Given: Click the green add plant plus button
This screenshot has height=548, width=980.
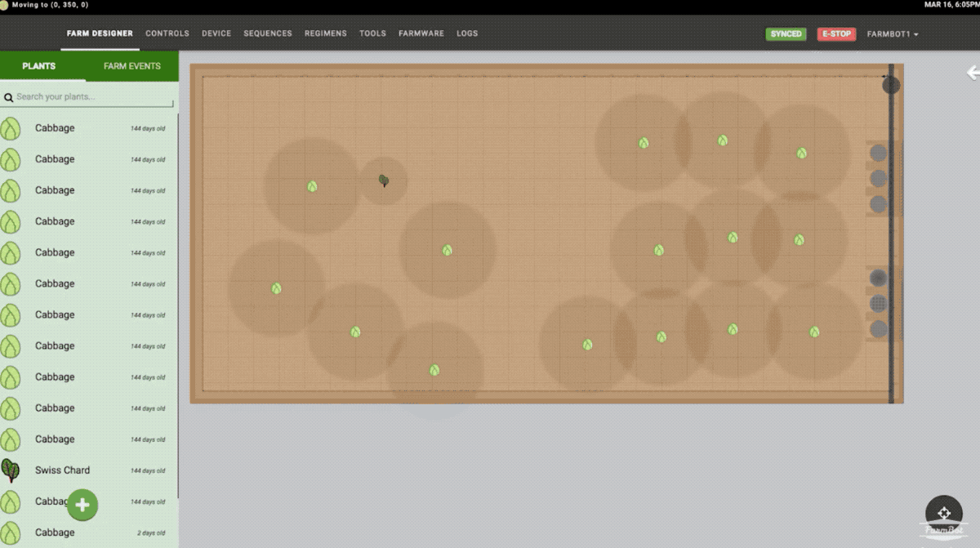Looking at the screenshot, I should click(x=82, y=506).
